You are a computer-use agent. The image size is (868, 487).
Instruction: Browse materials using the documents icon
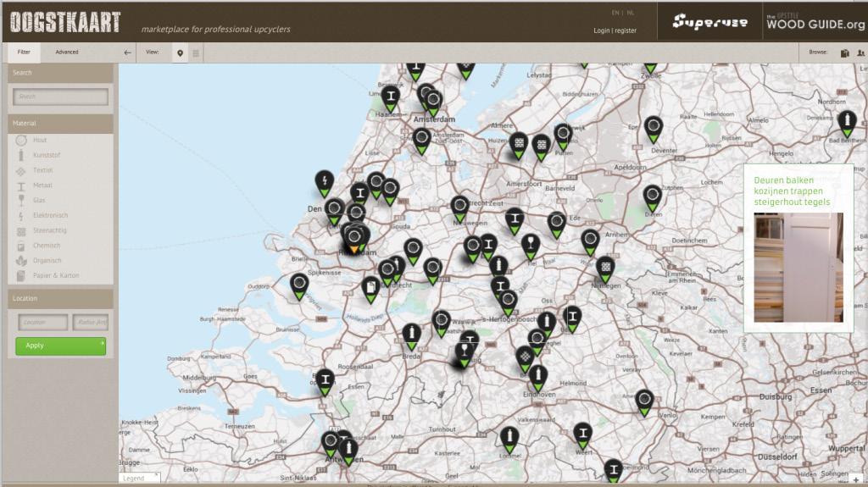tap(845, 53)
